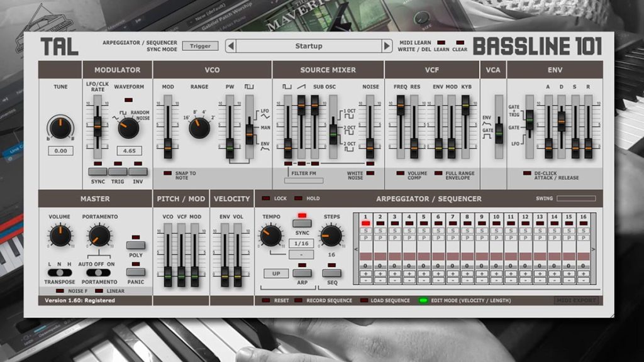Open the Trigger sync mode dropdown
Screen dimensions: 644x362
[200, 46]
